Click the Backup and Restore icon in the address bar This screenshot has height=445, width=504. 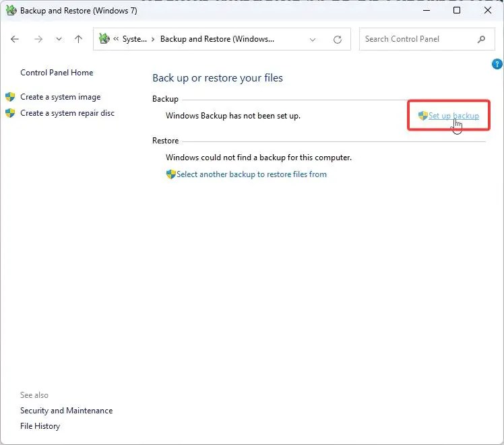click(x=104, y=39)
